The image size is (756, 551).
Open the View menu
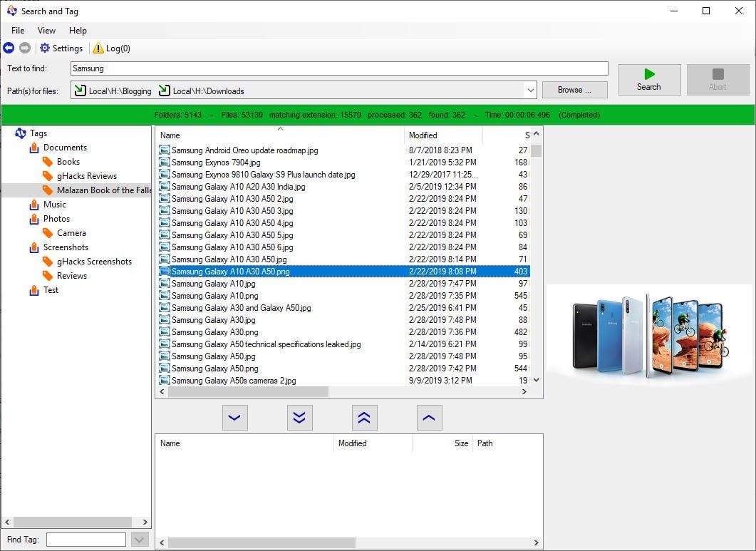coord(46,31)
